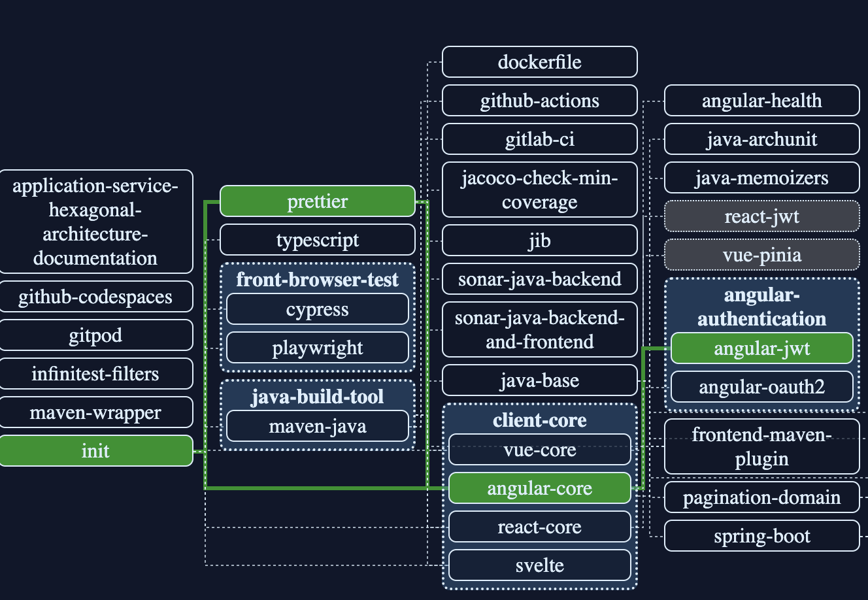Select the maven-wrapper module

[x=95, y=412]
